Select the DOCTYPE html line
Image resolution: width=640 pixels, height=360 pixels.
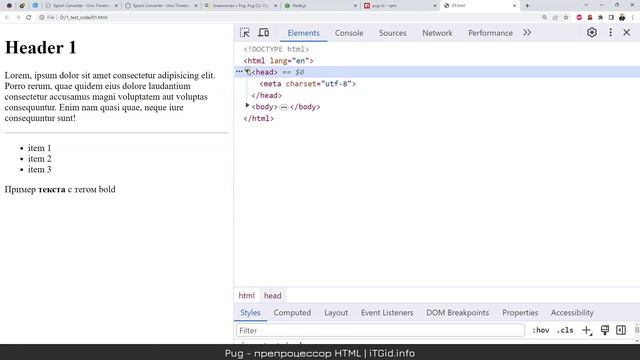(276, 49)
